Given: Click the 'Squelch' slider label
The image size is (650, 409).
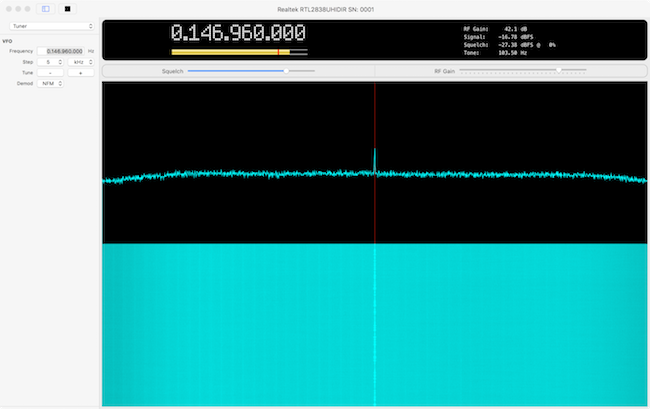Looking at the screenshot, I should [172, 71].
